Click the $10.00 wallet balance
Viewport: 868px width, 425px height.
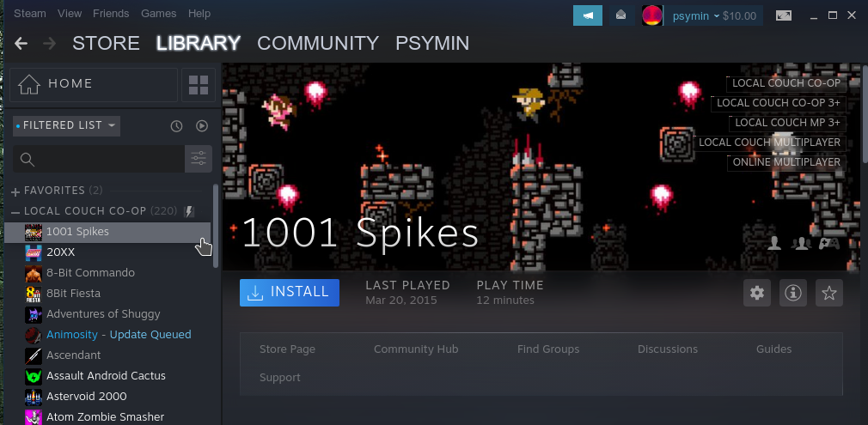pyautogui.click(x=739, y=16)
